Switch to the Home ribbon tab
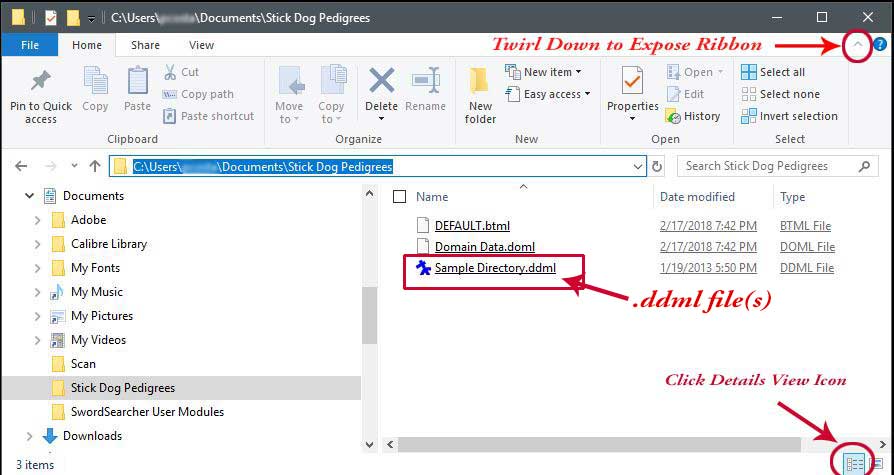 (87, 44)
